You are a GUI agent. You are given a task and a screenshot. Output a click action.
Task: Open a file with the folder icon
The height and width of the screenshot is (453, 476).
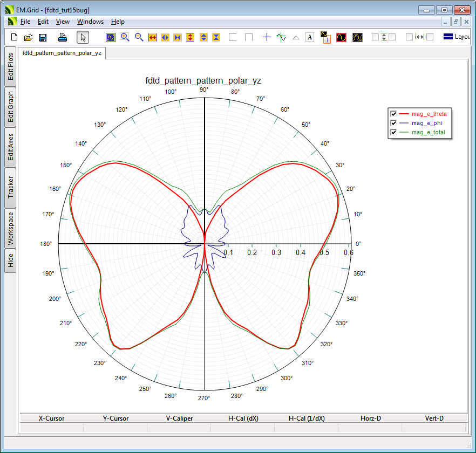coord(29,37)
